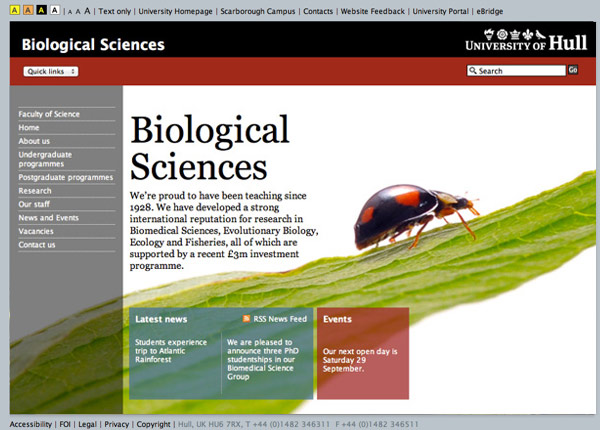Select the black background yellow-text scheme icon
Image resolution: width=600 pixels, height=430 pixels.
tap(41, 10)
